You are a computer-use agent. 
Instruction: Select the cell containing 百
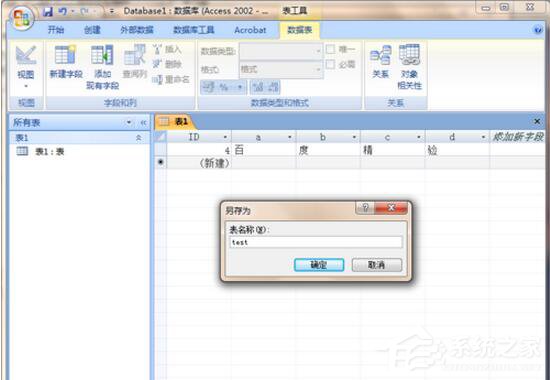(x=264, y=150)
